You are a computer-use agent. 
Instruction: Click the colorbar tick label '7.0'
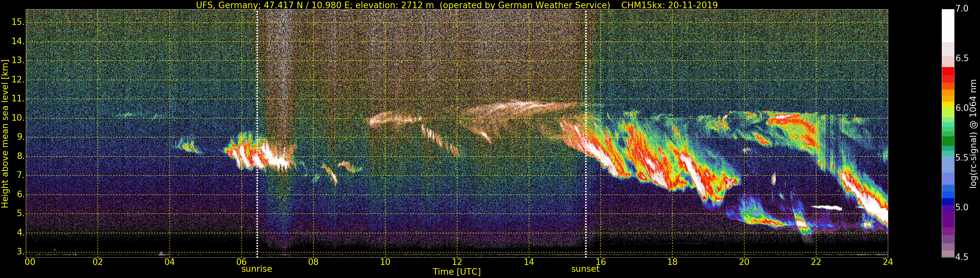962,9
